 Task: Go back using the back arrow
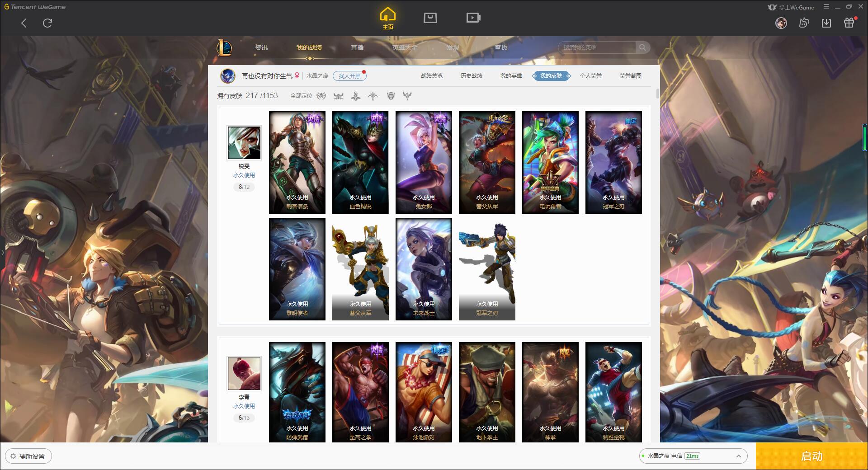point(24,23)
